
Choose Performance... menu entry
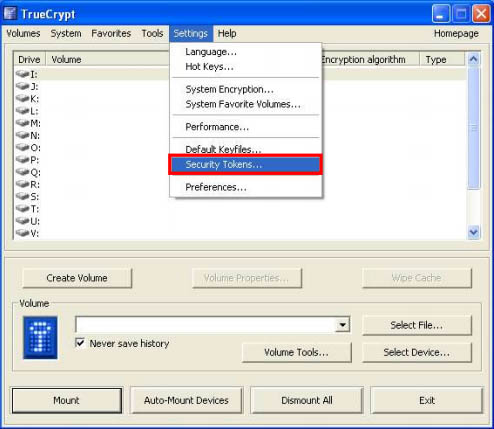(x=246, y=127)
